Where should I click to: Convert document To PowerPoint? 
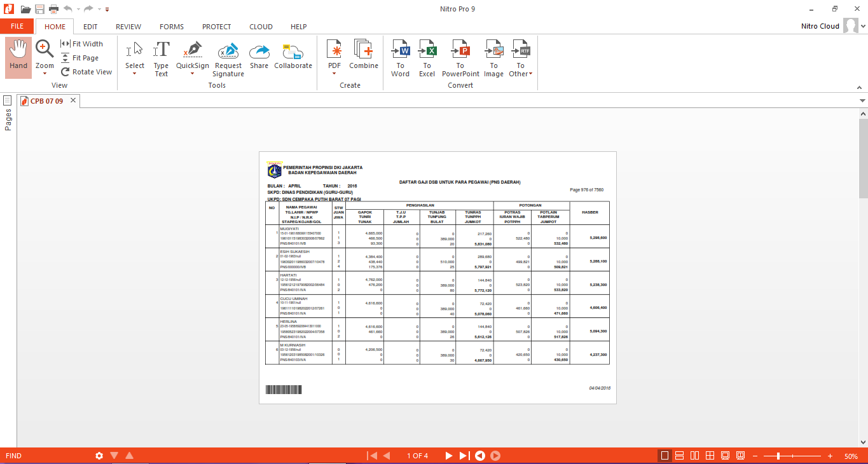point(460,58)
